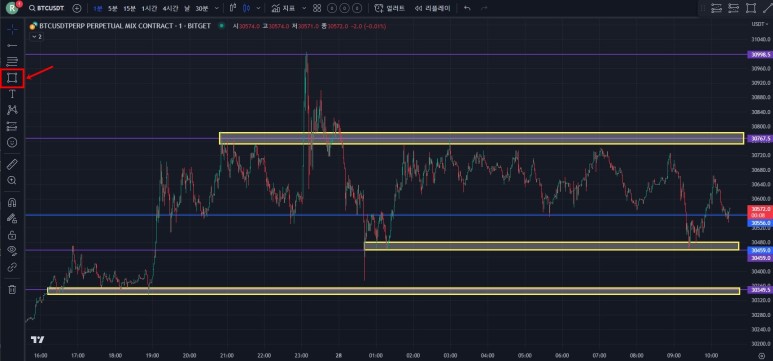Select horizontal line tool in favorites toolbar
773x361 pixels.
[x=716, y=8]
